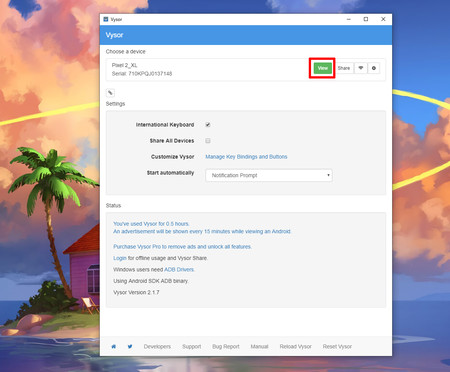The image size is (450, 372).
Task: Select the Pixel 2_XL device name text
Action: point(124,65)
